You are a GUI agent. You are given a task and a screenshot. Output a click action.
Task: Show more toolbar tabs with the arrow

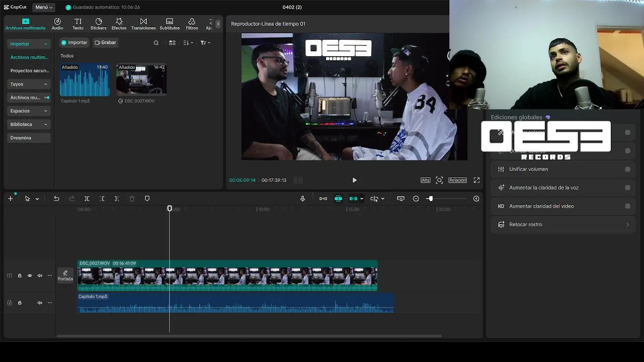218,24
